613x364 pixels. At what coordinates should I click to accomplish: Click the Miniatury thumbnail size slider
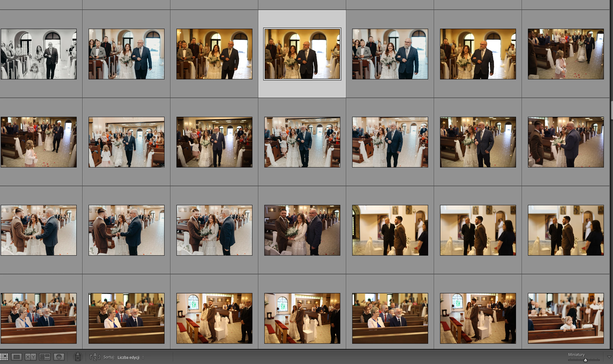(585, 360)
